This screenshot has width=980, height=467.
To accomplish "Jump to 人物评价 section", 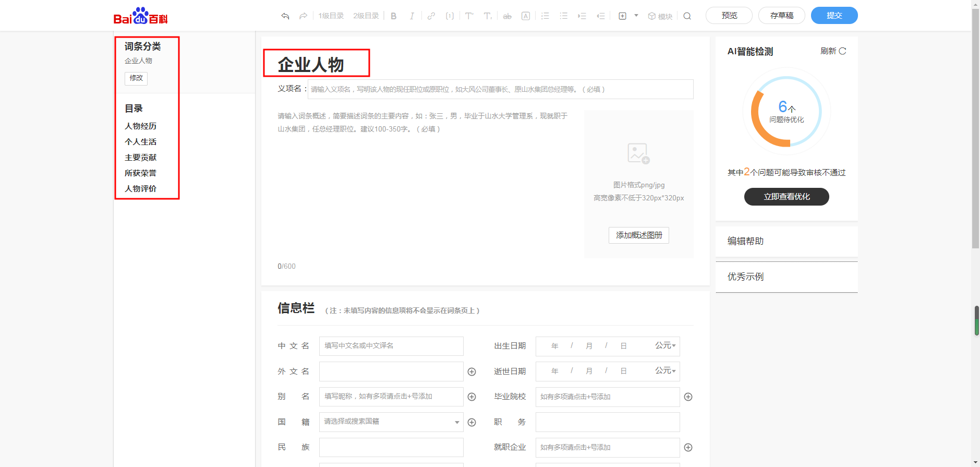I will click(140, 189).
